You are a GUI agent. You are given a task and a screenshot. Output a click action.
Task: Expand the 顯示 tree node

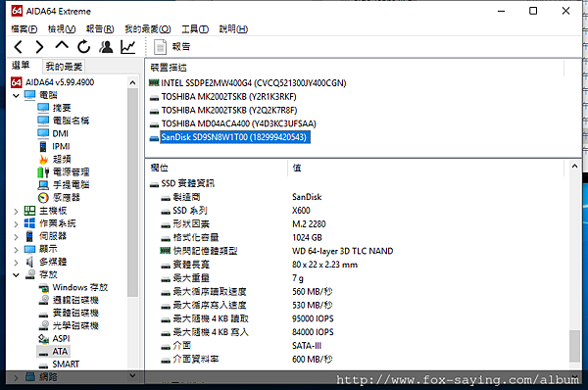coord(16,250)
